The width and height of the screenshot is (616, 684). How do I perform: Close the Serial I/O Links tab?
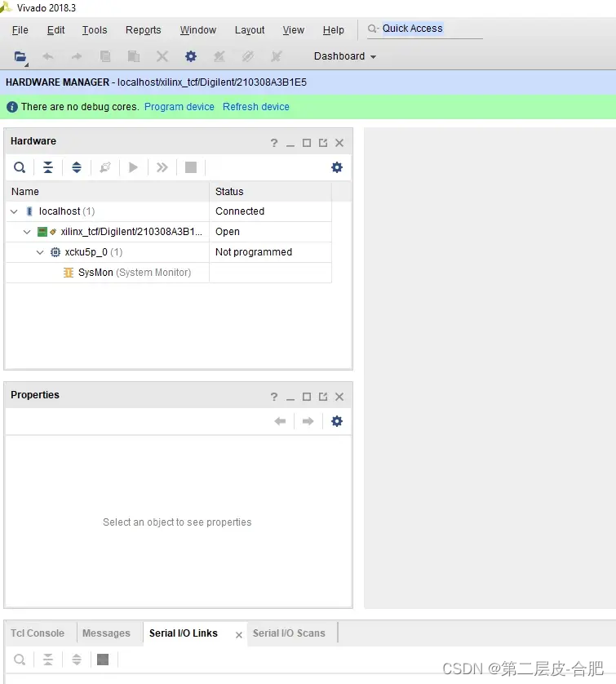[x=239, y=635]
